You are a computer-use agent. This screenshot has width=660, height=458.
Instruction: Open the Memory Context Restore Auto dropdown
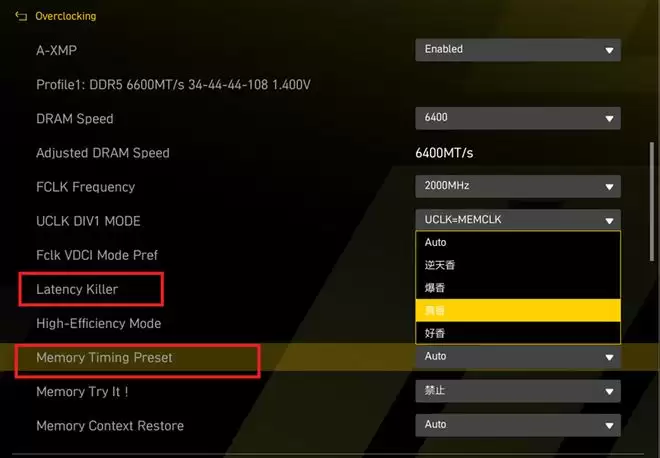coord(518,425)
